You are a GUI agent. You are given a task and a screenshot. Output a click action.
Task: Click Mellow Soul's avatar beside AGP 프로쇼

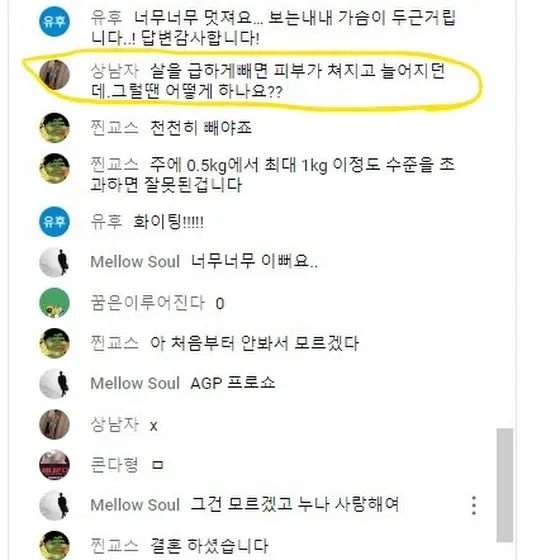[x=54, y=384]
